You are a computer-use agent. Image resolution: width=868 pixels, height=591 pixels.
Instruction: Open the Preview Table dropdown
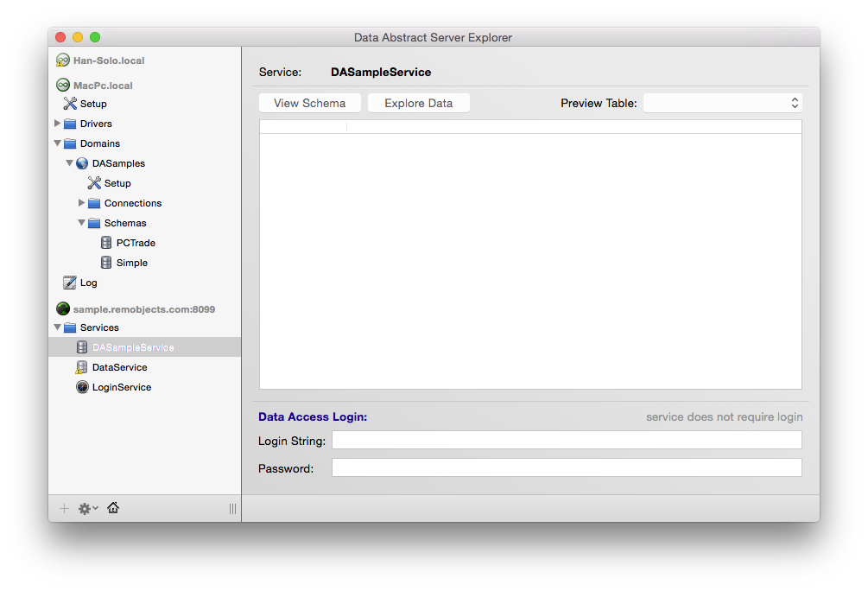(x=722, y=103)
